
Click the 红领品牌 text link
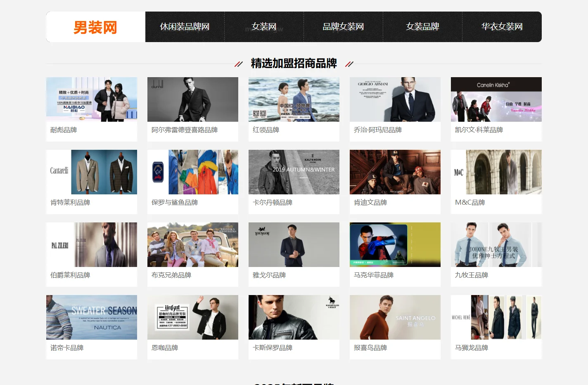[x=266, y=130]
